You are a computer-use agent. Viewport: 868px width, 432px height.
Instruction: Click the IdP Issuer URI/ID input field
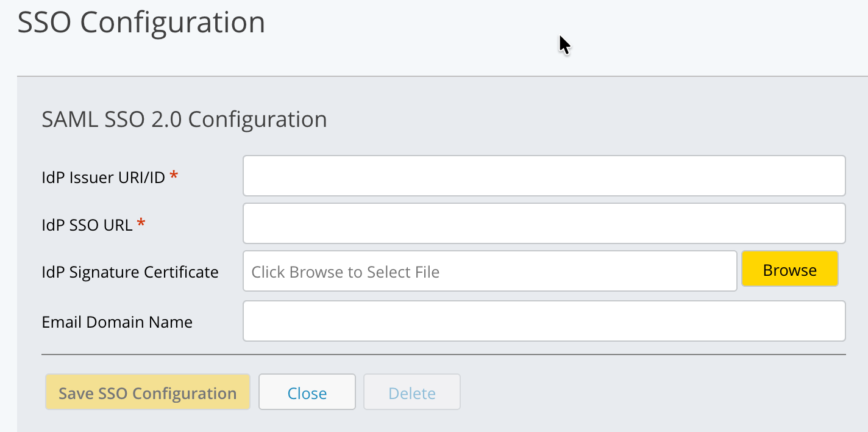click(x=544, y=176)
